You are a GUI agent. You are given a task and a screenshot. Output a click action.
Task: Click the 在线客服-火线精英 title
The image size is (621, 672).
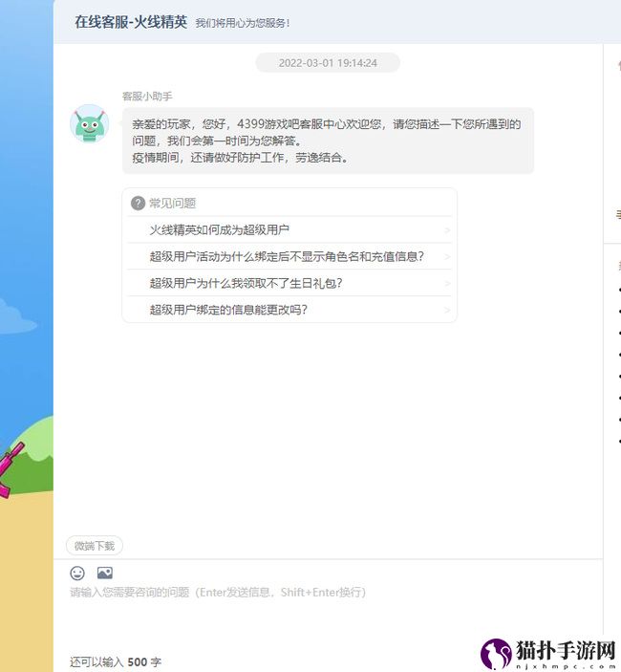131,22
